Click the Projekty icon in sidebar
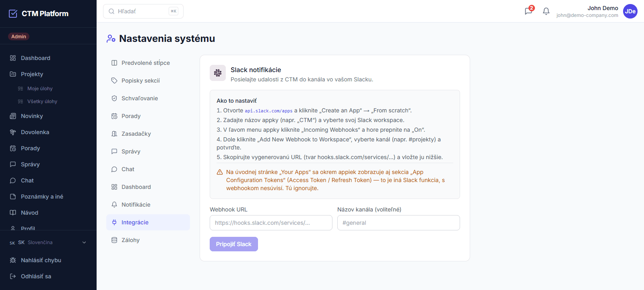Image resolution: width=644 pixels, height=290 pixels. tap(13, 74)
